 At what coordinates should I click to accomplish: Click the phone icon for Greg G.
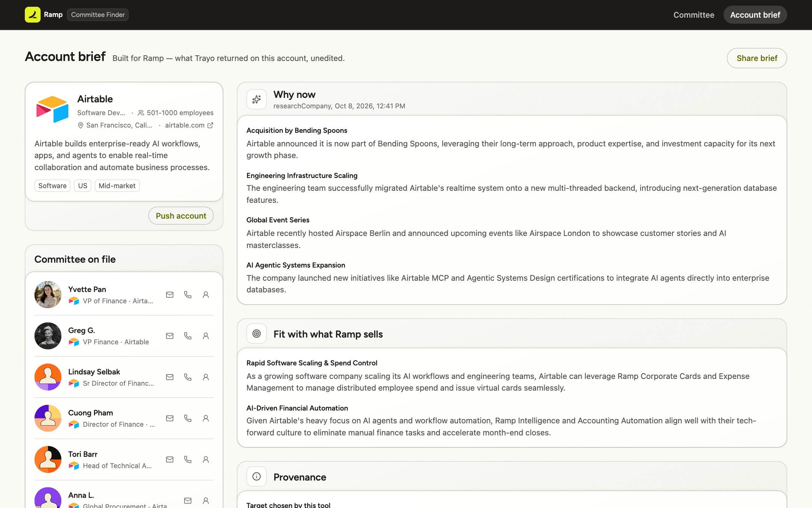pyautogui.click(x=188, y=336)
